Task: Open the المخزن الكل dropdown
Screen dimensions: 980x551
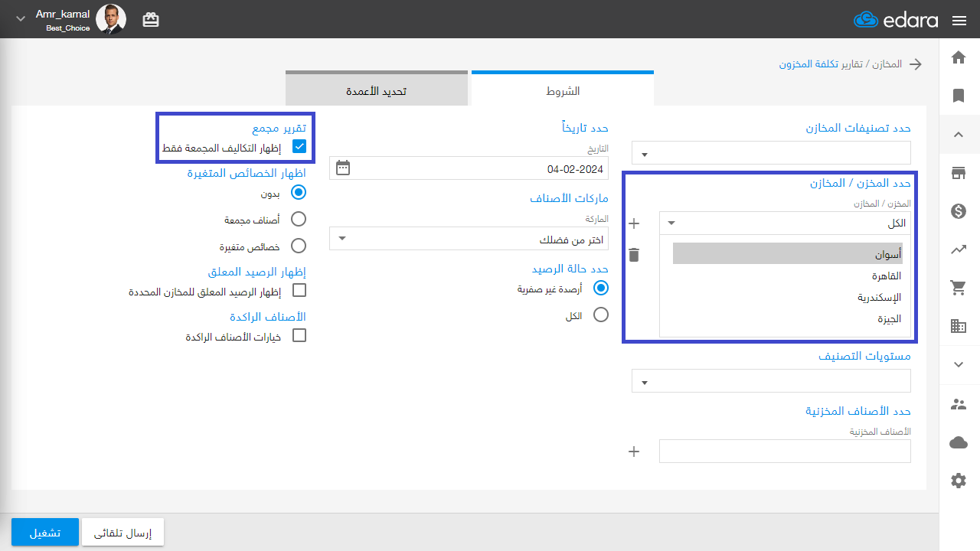Action: pos(785,223)
